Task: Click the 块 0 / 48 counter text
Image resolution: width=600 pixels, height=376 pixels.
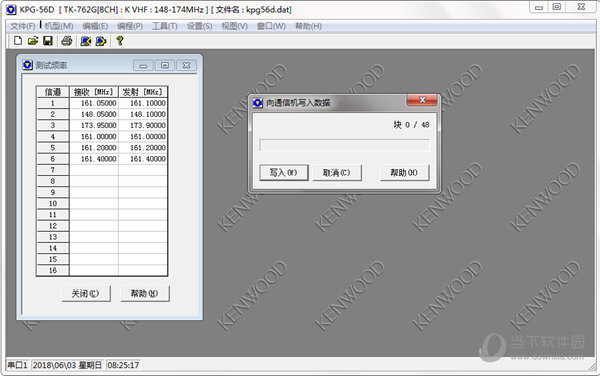Action: [412, 125]
